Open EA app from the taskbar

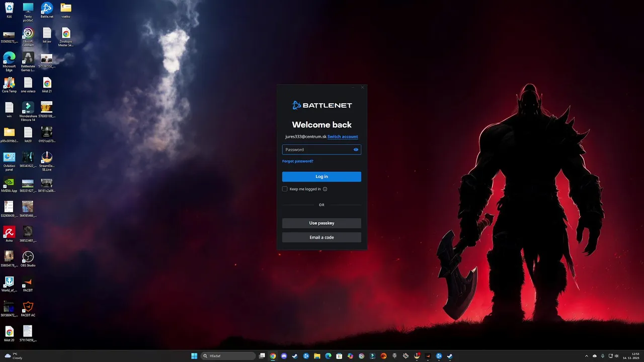tap(383, 356)
